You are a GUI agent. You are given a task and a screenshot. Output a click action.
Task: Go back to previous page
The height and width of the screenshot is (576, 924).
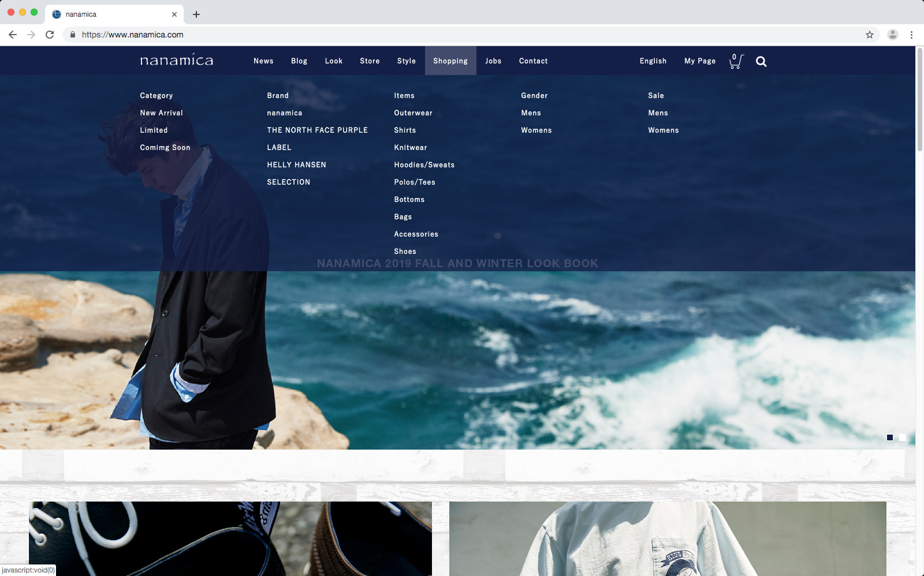(x=13, y=35)
